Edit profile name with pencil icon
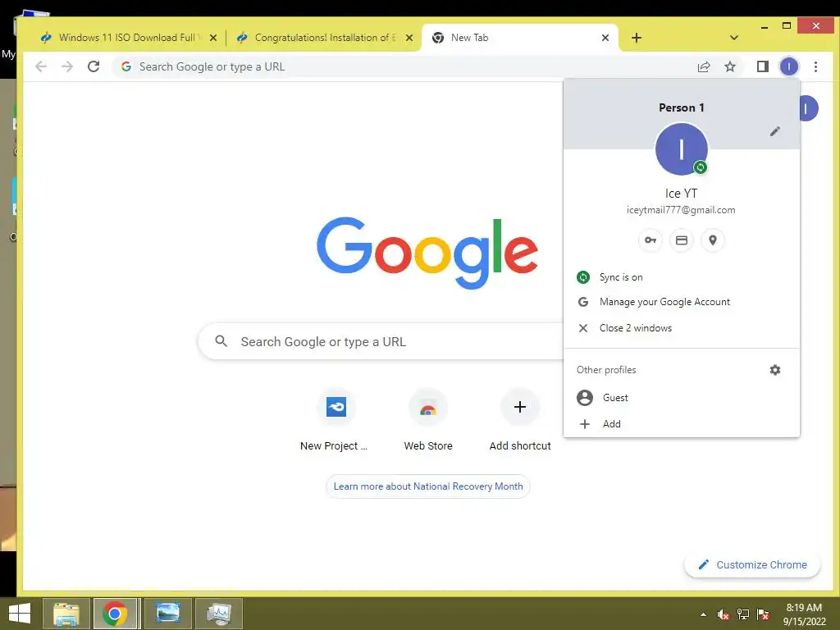The height and width of the screenshot is (630, 840). point(774,131)
